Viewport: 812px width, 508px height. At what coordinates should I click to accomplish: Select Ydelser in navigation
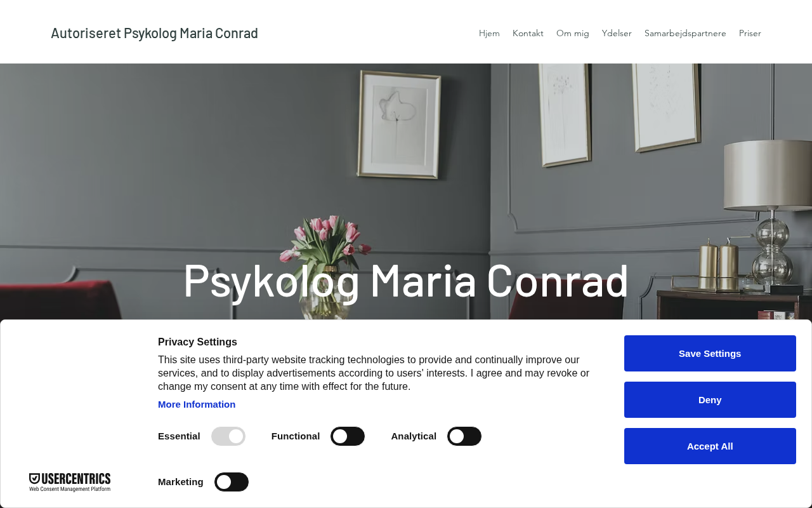click(617, 33)
